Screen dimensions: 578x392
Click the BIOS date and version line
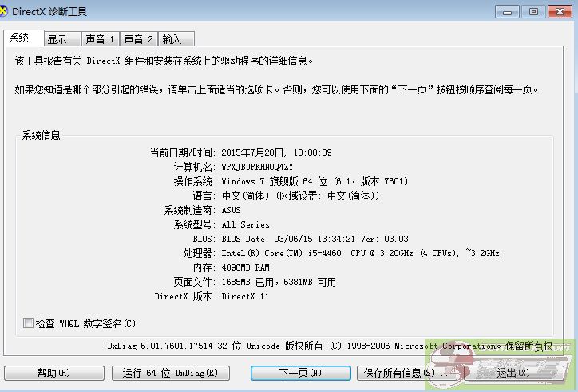tap(315, 239)
